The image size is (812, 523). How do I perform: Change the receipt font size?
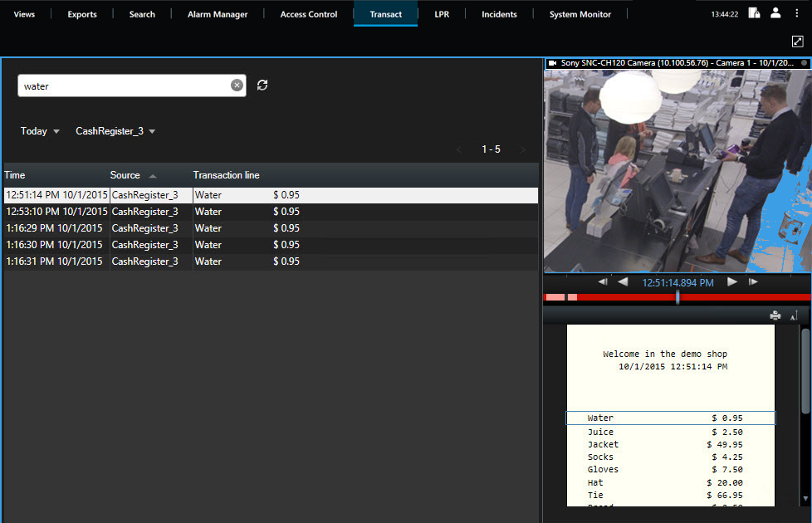[x=793, y=315]
